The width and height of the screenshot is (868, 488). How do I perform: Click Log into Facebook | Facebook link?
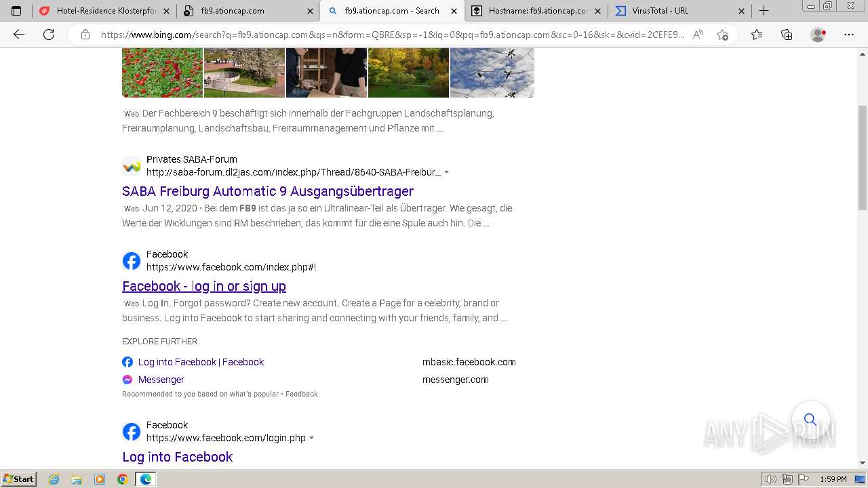coord(201,362)
